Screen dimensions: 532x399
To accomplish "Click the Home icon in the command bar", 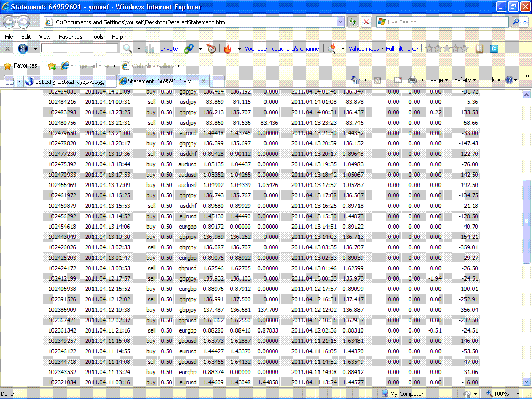I will point(355,80).
